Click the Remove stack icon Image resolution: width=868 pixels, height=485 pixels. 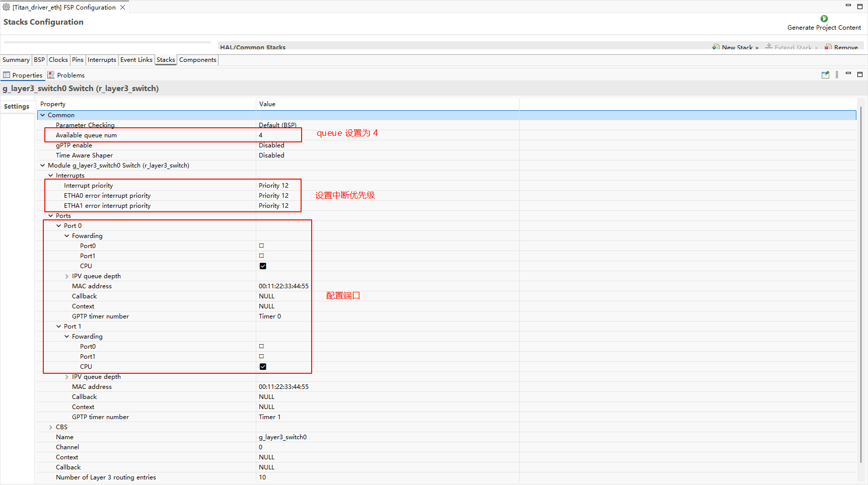828,47
